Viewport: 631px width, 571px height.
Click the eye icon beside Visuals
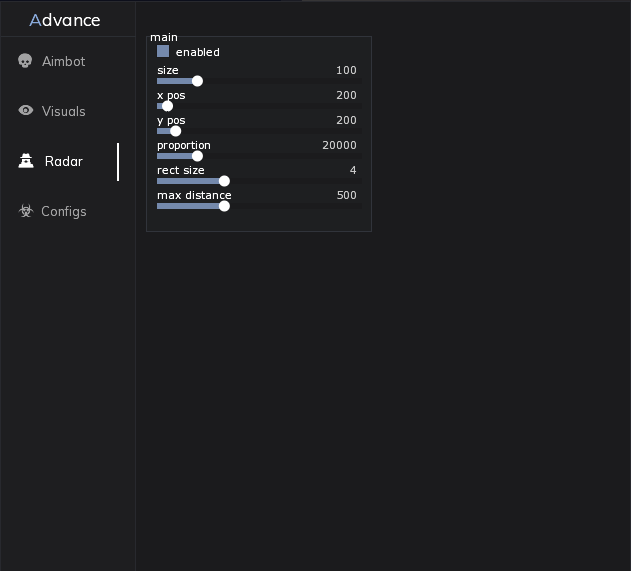pyautogui.click(x=26, y=111)
